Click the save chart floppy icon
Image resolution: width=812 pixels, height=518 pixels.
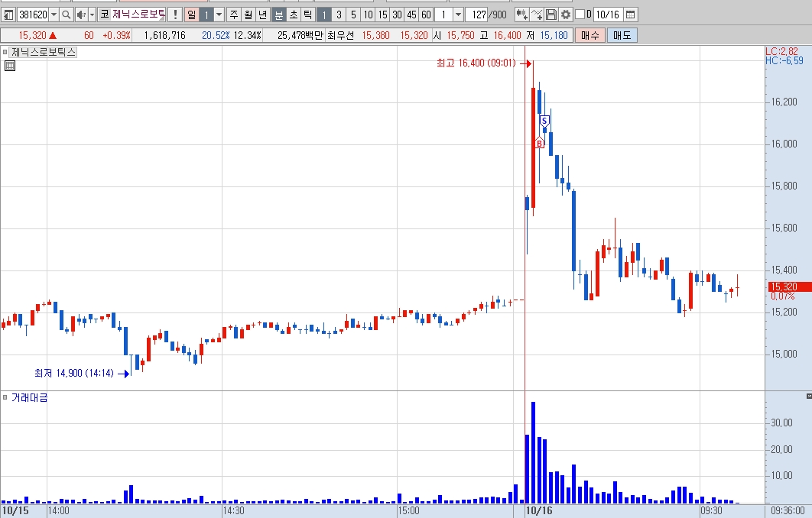551,15
